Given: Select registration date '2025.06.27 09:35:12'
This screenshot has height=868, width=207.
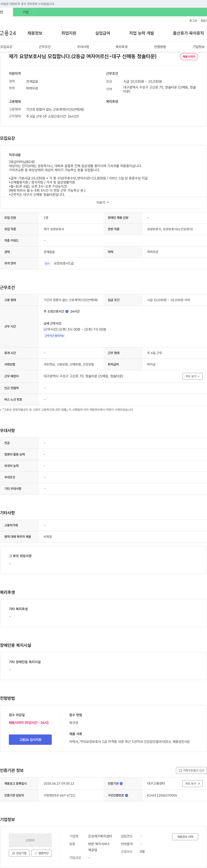Looking at the screenshot, I should click(59, 783).
